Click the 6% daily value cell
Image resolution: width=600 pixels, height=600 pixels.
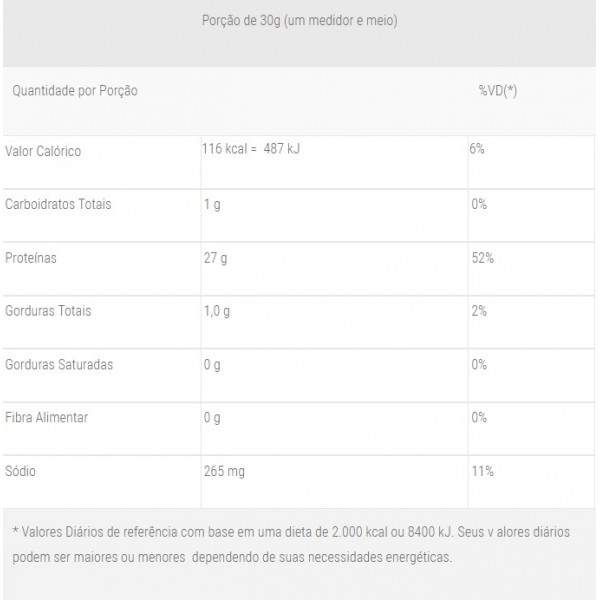(477, 149)
